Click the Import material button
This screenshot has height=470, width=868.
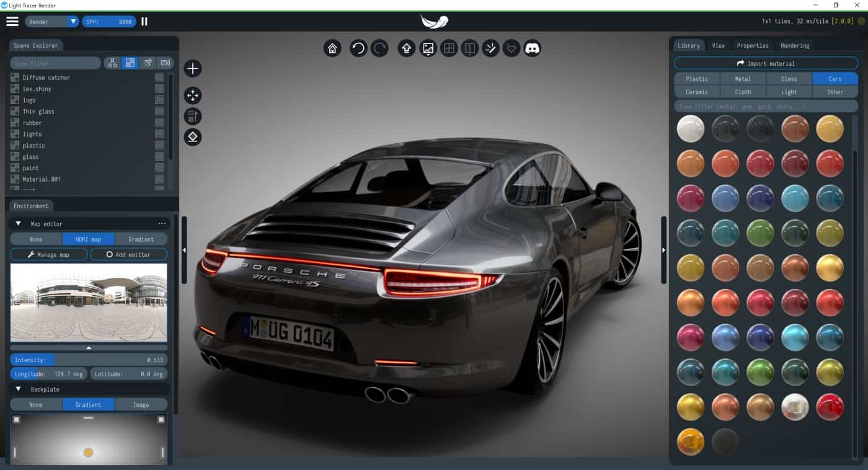point(766,63)
